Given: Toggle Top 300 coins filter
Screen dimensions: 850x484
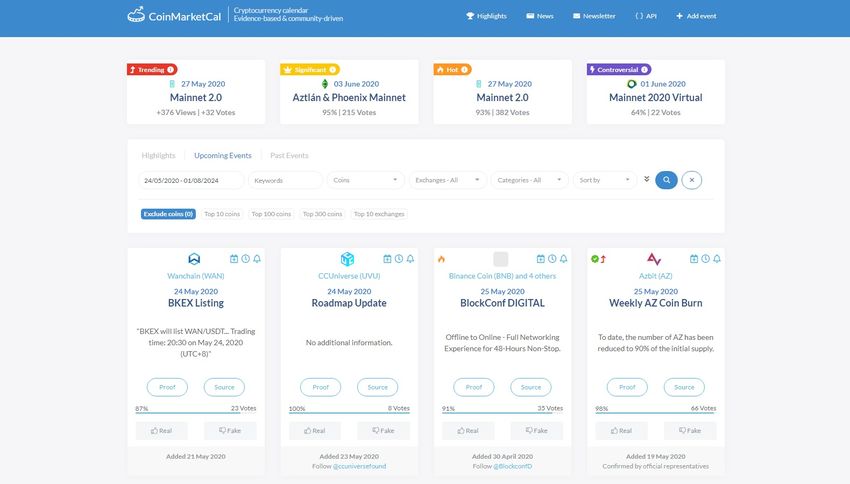Looking at the screenshot, I should click(323, 214).
